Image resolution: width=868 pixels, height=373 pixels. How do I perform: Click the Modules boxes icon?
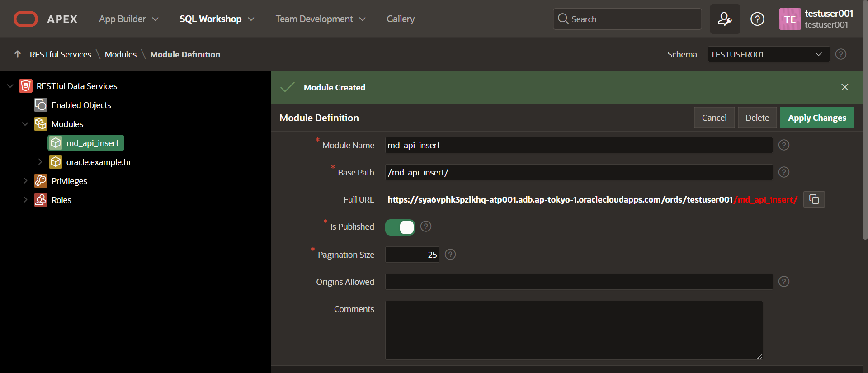pyautogui.click(x=41, y=124)
